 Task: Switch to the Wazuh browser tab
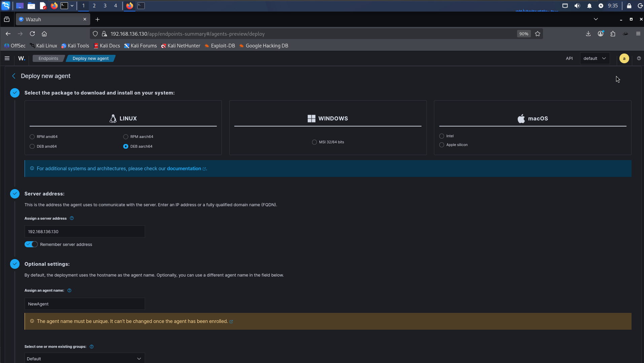tap(53, 20)
